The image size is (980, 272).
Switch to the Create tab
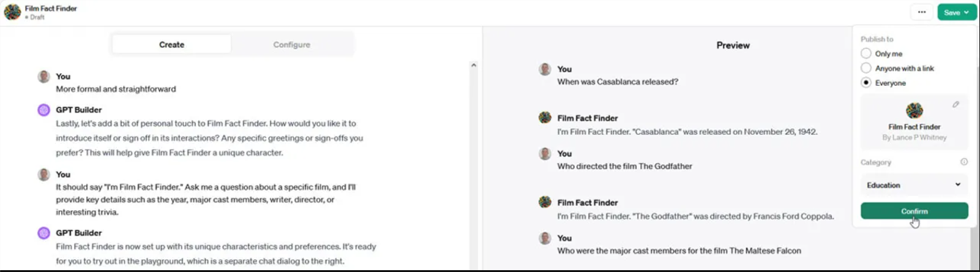pyautogui.click(x=171, y=45)
